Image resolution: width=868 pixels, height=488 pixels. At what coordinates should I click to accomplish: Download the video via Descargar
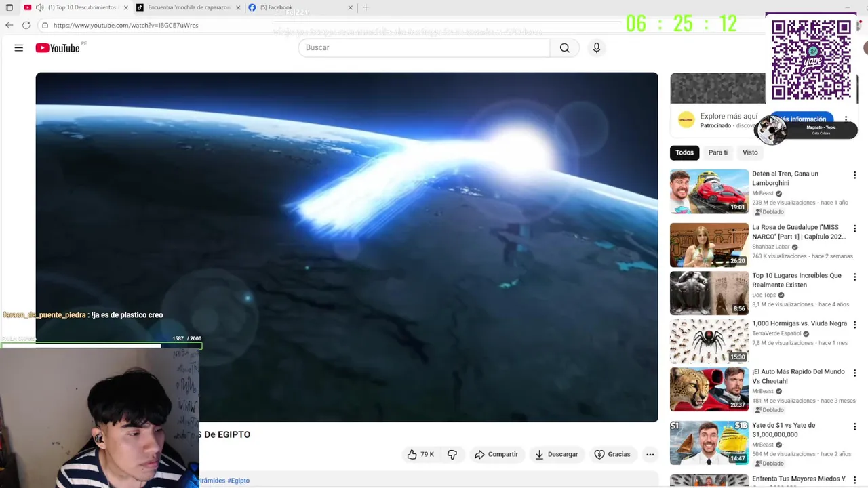click(x=556, y=454)
